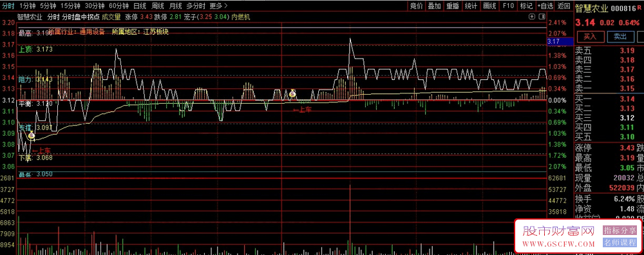Select the 15分钟 chart period
Image resolution: width=644 pixels, height=255 pixels.
coord(70,6)
